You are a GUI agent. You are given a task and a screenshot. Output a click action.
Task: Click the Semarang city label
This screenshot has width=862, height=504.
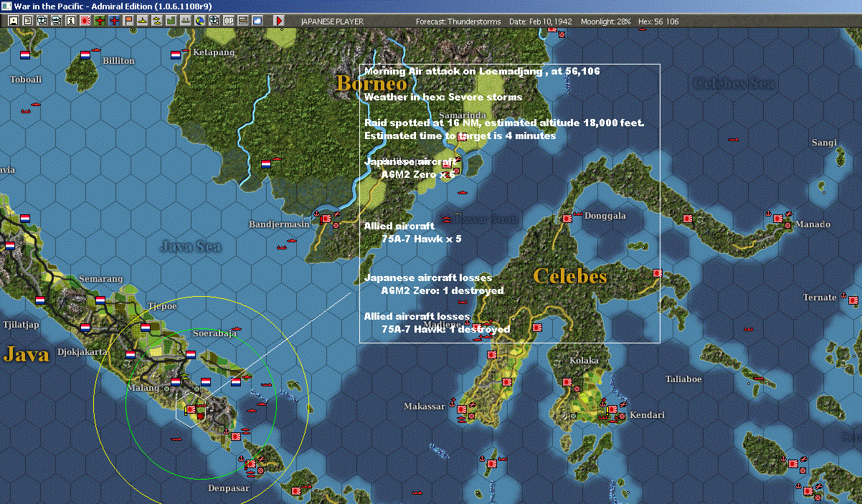click(x=101, y=279)
